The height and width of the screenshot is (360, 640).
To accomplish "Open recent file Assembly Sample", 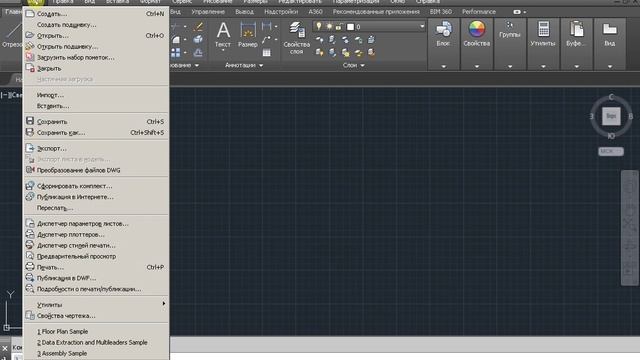I will pos(96,353).
